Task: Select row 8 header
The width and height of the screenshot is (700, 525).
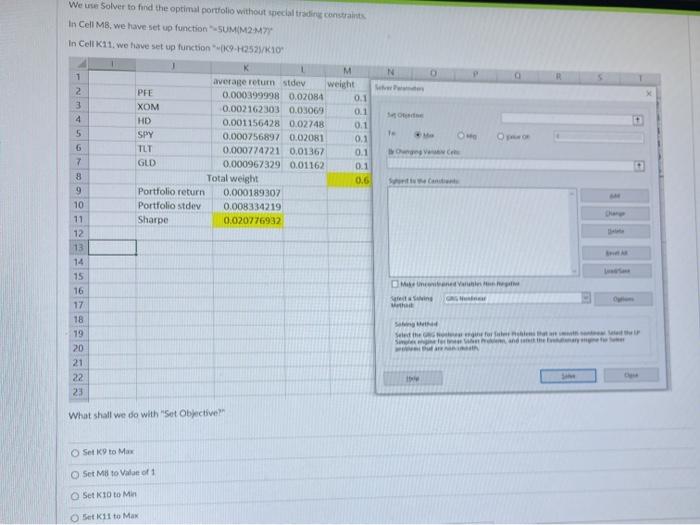Action: 79,176
